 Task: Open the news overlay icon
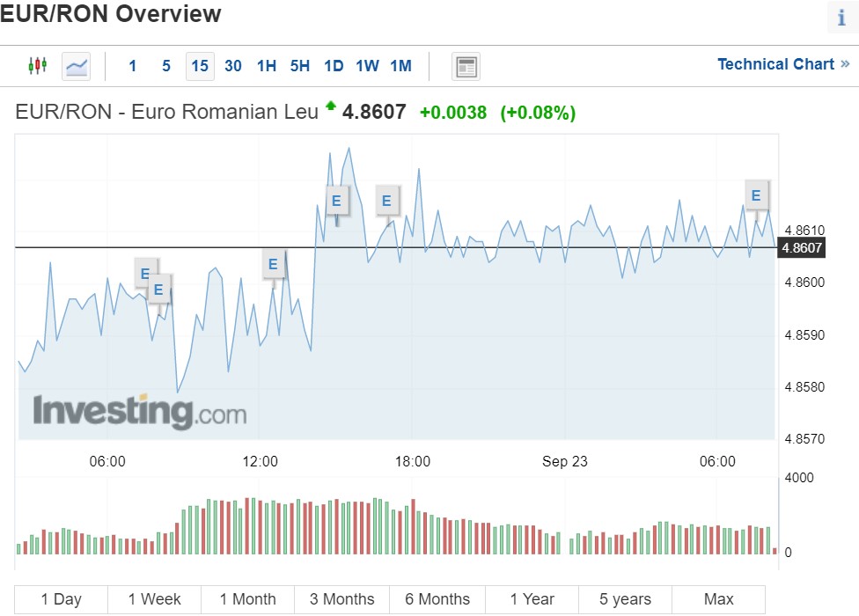tap(466, 66)
